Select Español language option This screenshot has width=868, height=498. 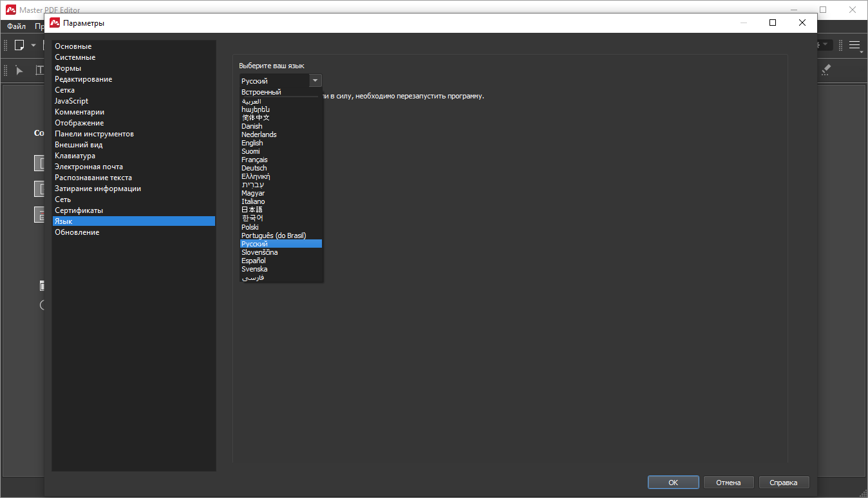tap(254, 261)
